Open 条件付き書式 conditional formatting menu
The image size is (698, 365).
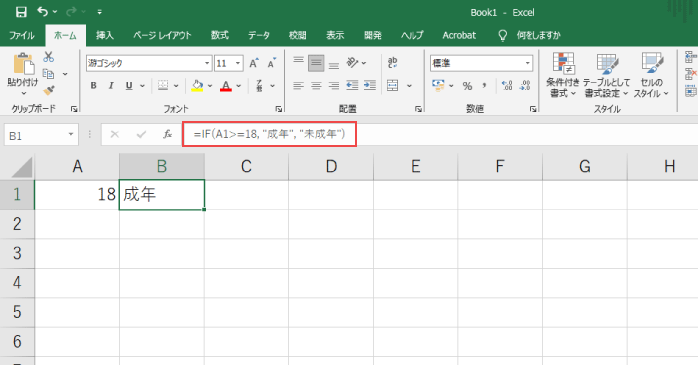point(563,75)
